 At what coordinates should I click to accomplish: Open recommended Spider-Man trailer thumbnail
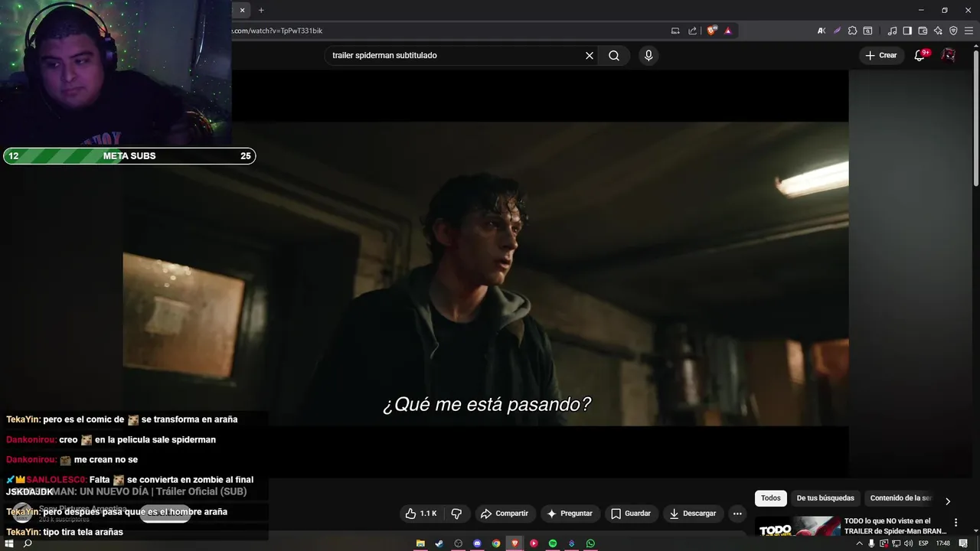click(796, 527)
